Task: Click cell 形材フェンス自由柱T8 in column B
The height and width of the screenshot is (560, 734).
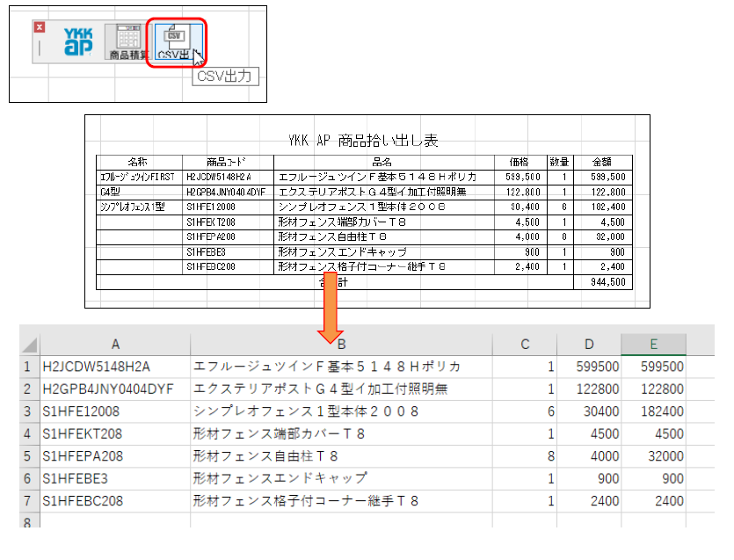Action: click(341, 456)
